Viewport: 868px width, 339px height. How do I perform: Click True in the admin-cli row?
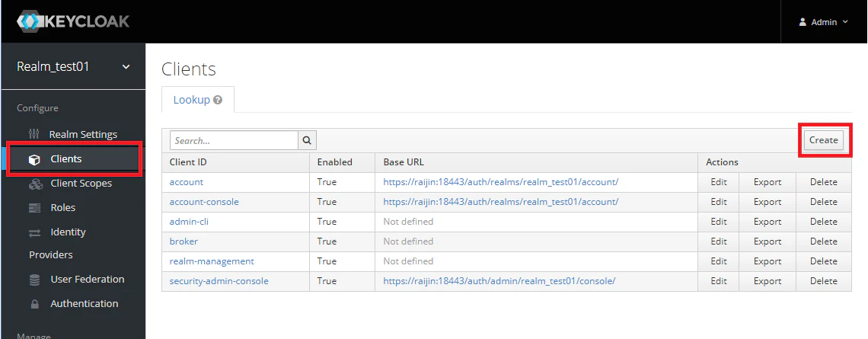pos(327,222)
